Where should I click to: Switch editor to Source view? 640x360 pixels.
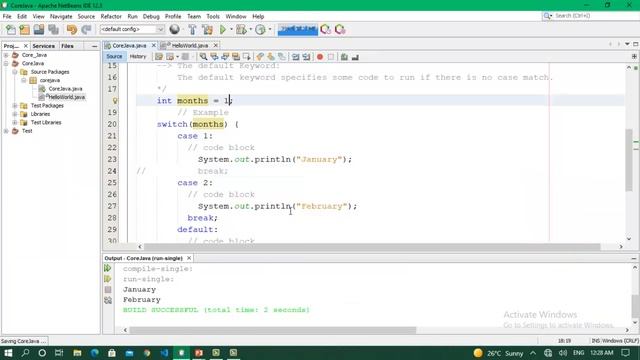[114, 56]
